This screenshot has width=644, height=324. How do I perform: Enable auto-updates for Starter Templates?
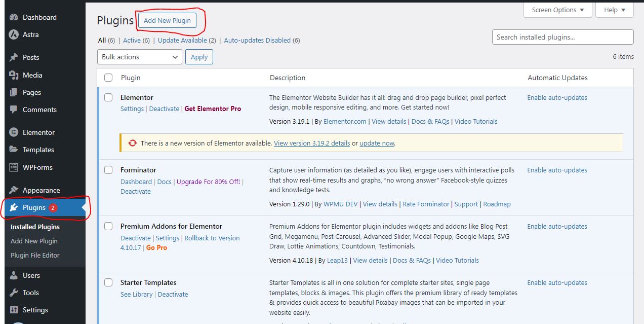click(557, 282)
